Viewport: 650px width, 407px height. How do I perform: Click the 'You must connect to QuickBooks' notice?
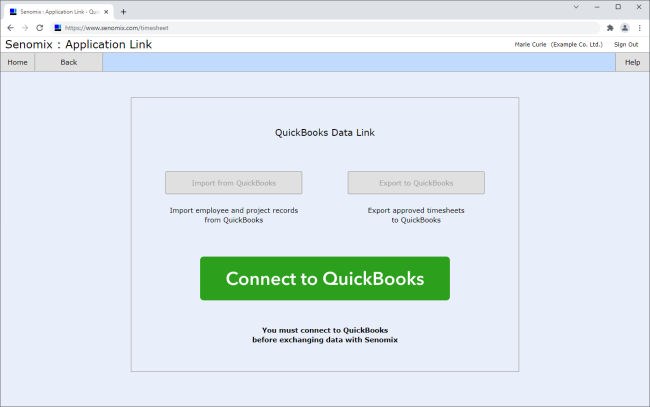point(325,335)
